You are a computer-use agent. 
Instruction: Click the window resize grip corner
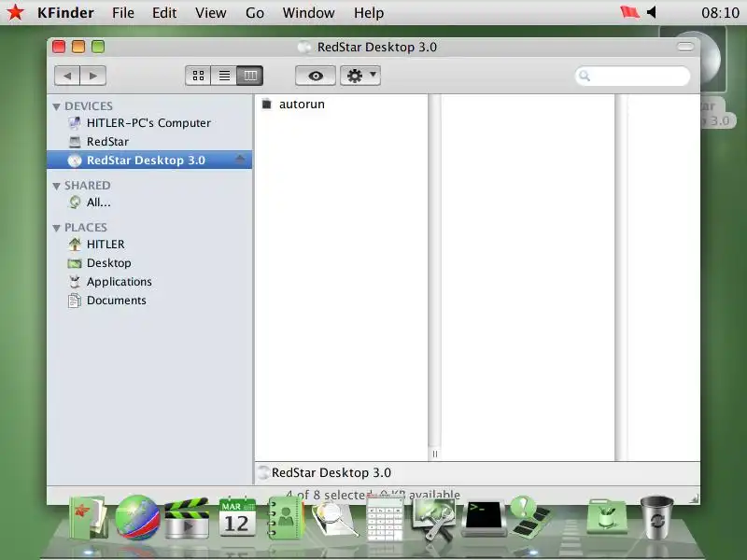pyautogui.click(x=694, y=499)
